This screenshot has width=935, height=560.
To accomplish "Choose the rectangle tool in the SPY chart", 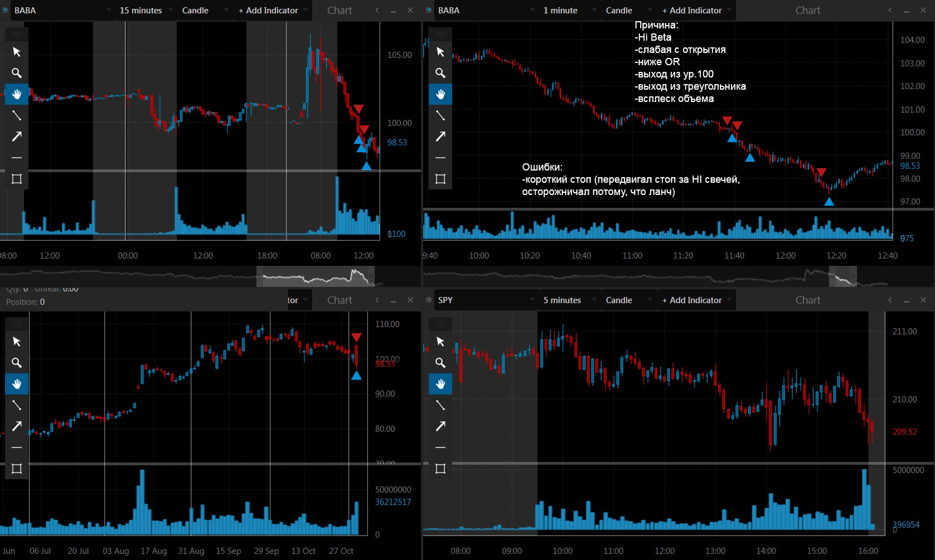I will 440,469.
